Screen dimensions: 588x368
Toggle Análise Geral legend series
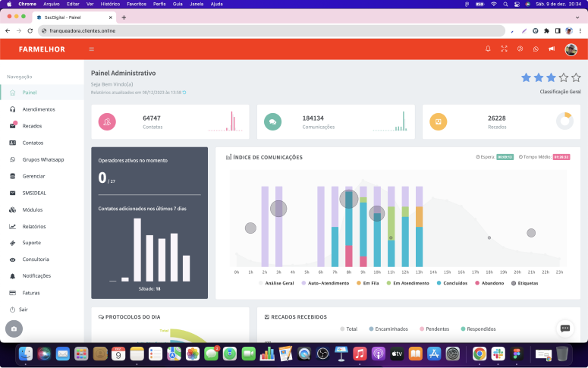pos(276,283)
